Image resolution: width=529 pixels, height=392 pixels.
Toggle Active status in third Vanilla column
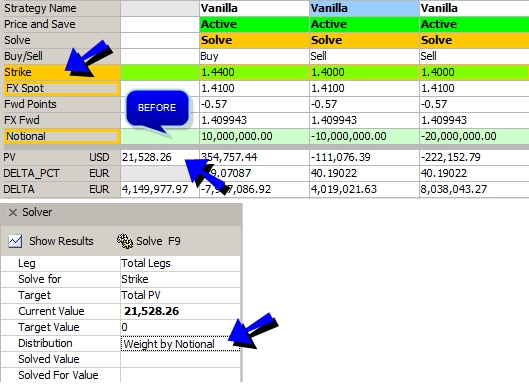point(474,24)
